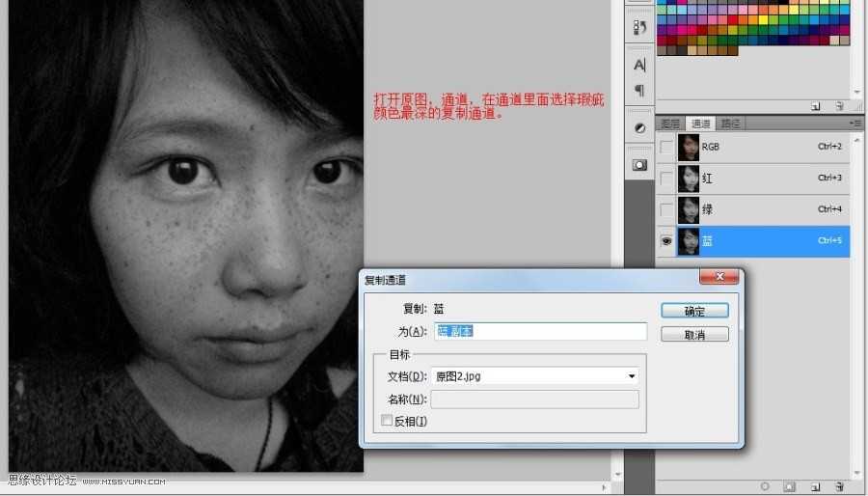Viewport: 868px width, 496px height.
Task: Open the History panel icon in the dock
Action: pos(640,27)
